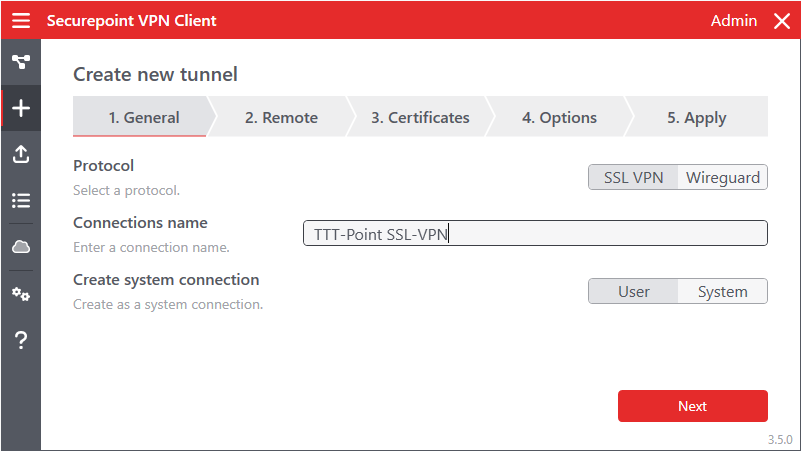Choose System connection type
This screenshot has height=451, width=801.
pos(722,292)
